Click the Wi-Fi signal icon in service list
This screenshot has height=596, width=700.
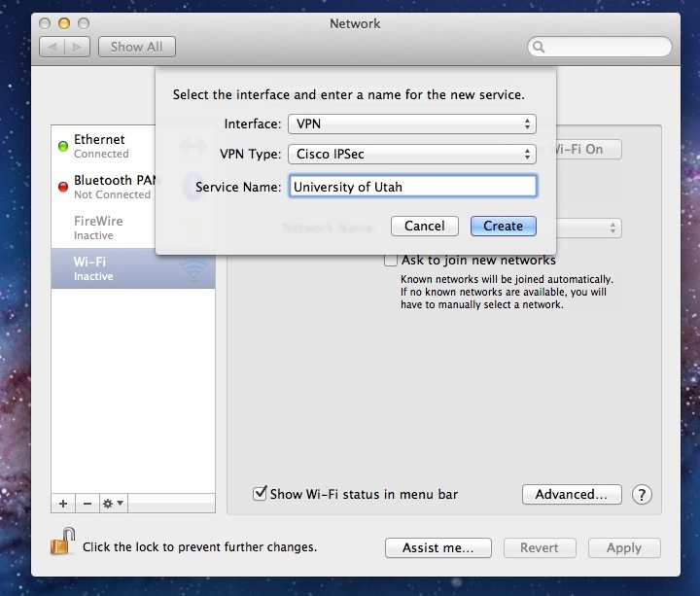tap(192, 268)
